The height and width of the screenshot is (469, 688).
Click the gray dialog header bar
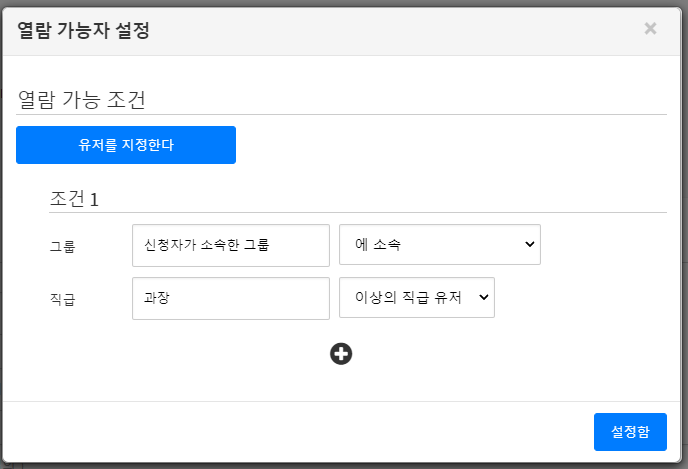pyautogui.click(x=400, y=29)
